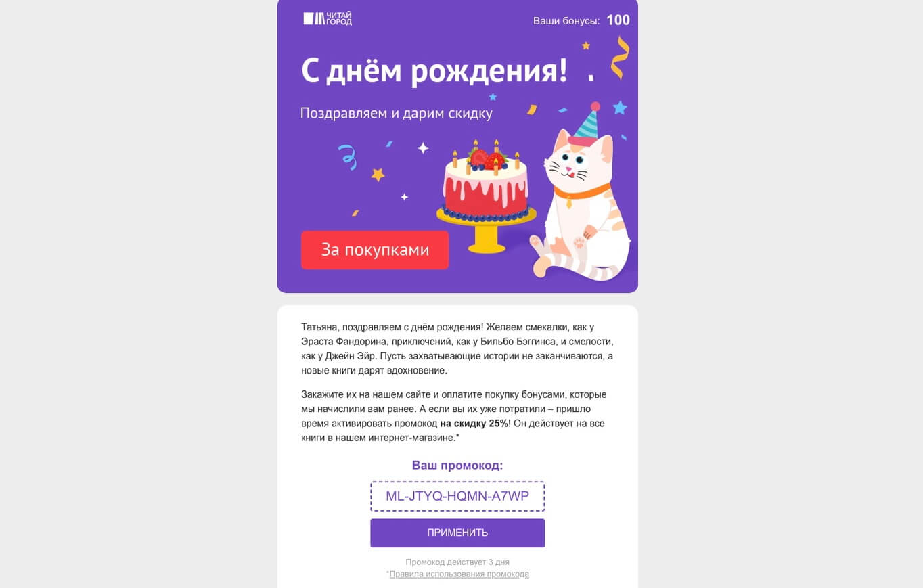923x588 pixels.
Task: Click the «Ваши бонусы:» label
Action: [566, 21]
